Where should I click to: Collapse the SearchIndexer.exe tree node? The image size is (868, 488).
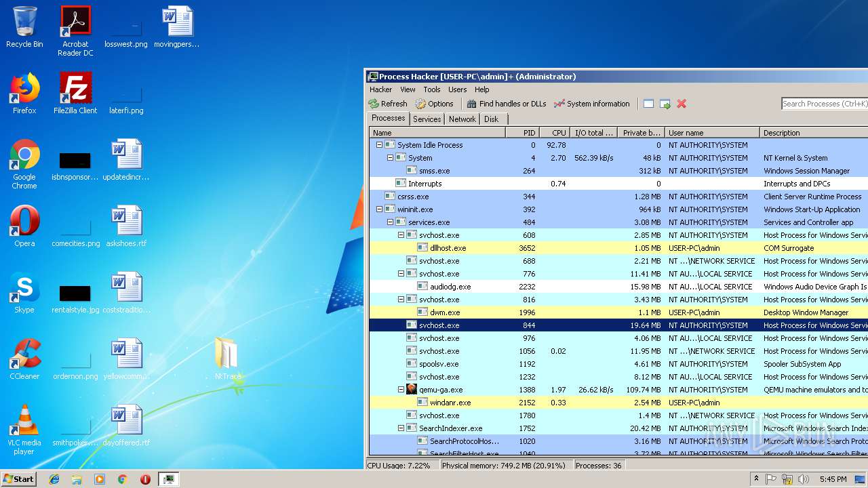[x=401, y=428]
